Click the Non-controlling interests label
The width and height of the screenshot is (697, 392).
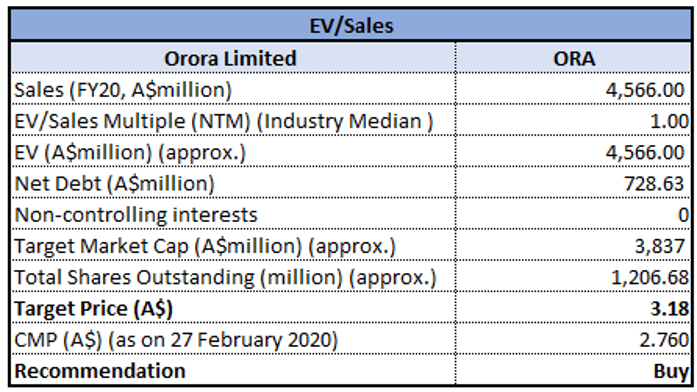[x=136, y=215]
